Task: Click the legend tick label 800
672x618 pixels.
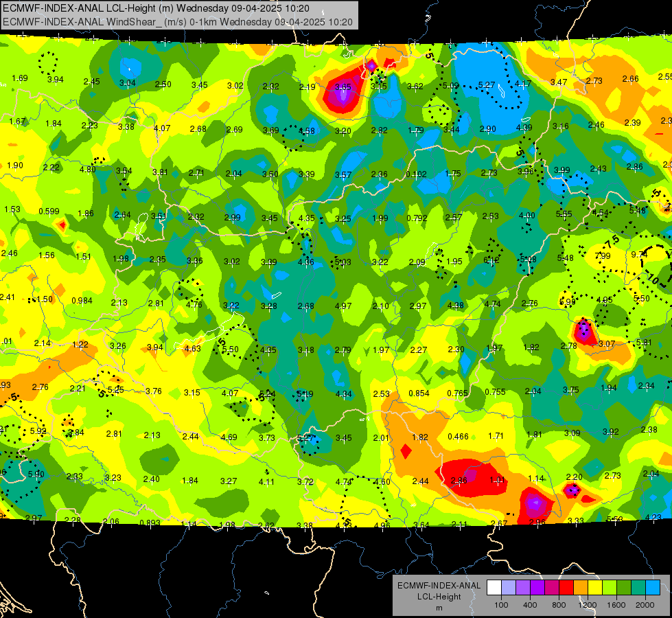Action: tap(559, 605)
